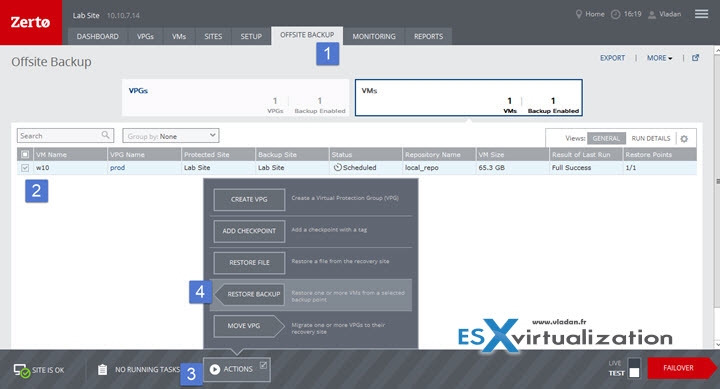Click the ADD CHECKPOINT button
Screen dimensions: 720x389
pyautogui.click(x=249, y=231)
